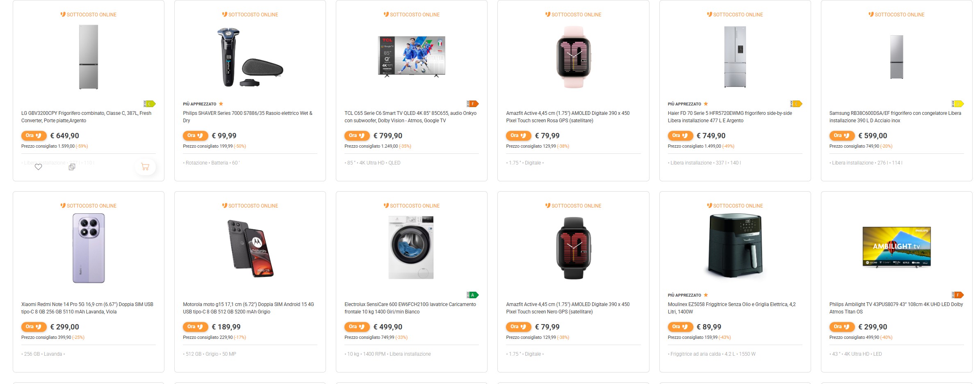The width and height of the screenshot is (980, 384).
Task: Click the compare icon on LG fridge card
Action: (72, 167)
